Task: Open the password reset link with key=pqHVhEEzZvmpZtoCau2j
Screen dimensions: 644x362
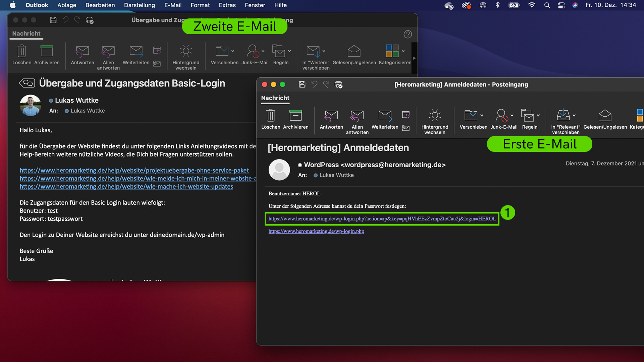Action: coord(382,219)
